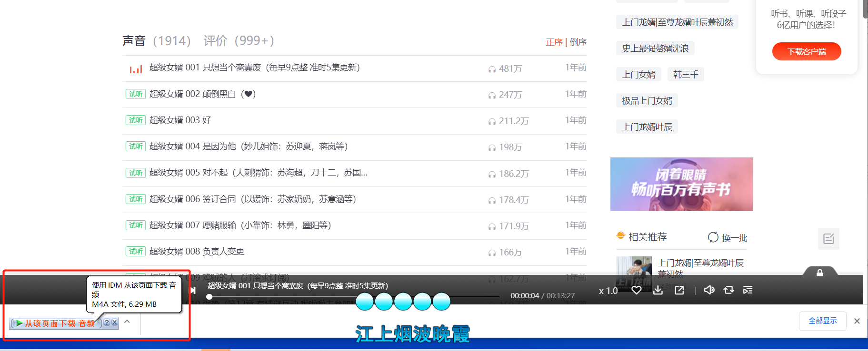This screenshot has width=868, height=351.
Task: Select 正序 sort order
Action: [x=554, y=42]
